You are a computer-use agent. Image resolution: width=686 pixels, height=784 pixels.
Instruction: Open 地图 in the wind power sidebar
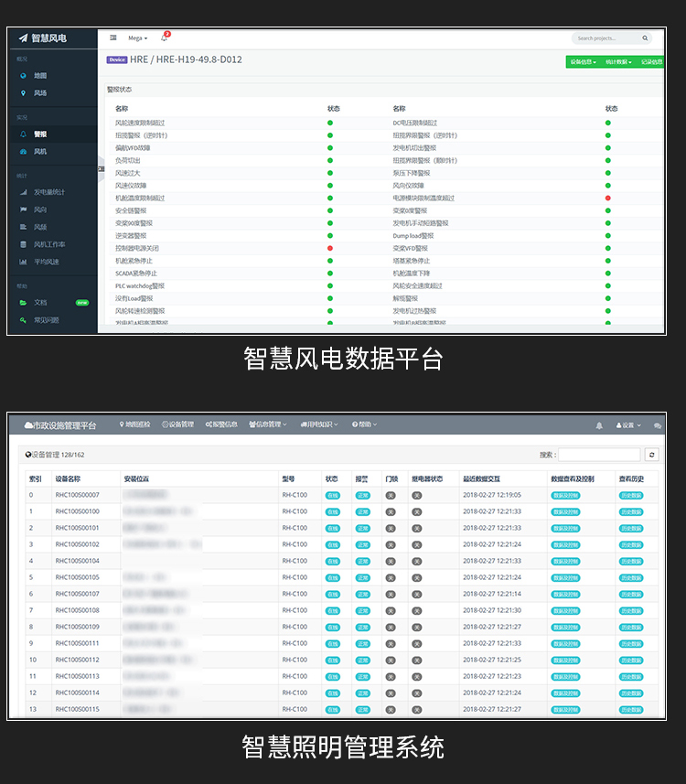click(x=39, y=76)
